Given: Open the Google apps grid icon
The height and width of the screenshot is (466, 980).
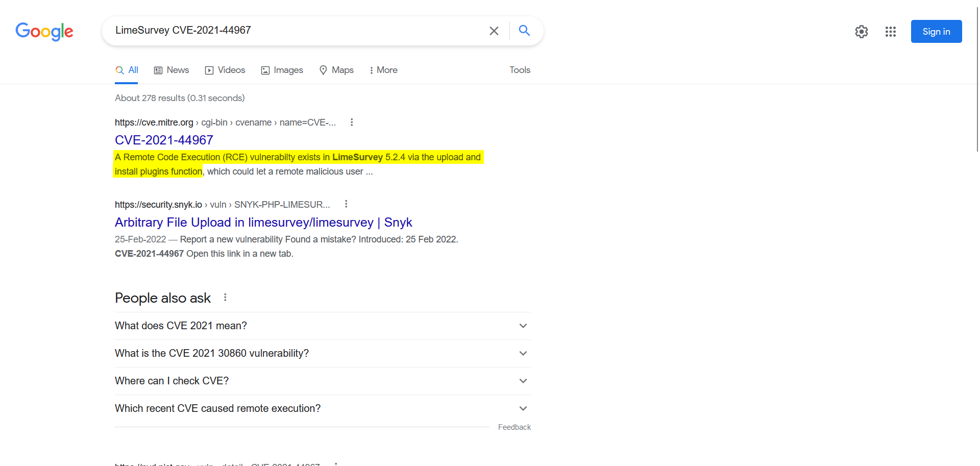Looking at the screenshot, I should pyautogui.click(x=890, y=32).
